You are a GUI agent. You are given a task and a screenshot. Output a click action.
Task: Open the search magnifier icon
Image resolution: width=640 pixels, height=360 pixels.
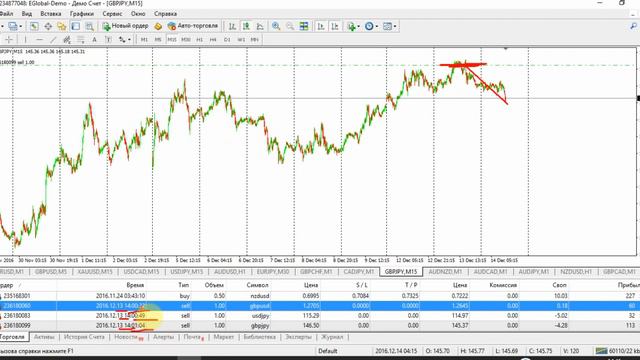(634, 26)
